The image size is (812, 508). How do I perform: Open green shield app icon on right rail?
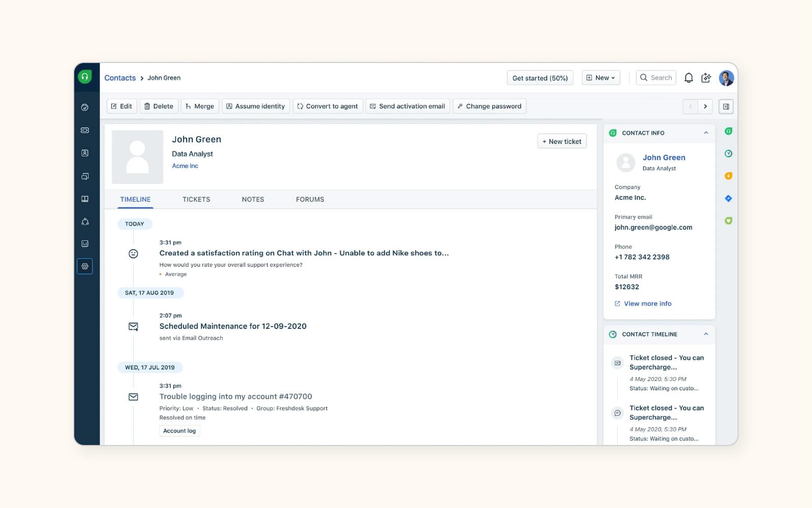[729, 220]
